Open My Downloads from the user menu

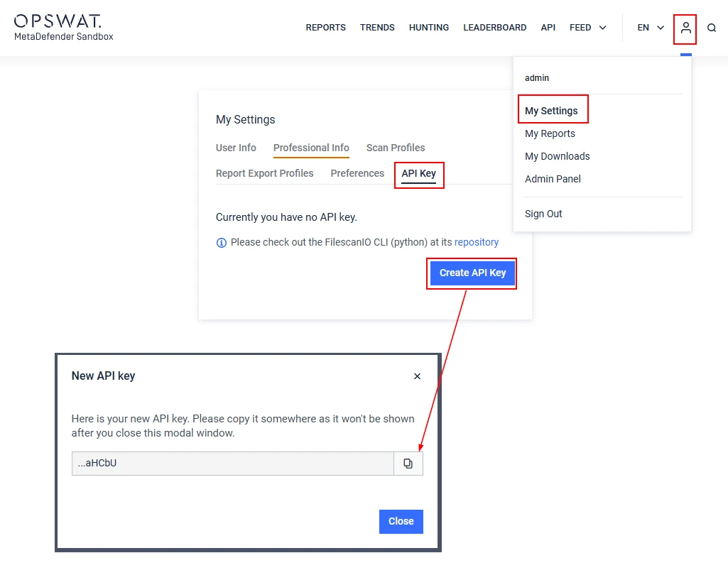[x=557, y=156]
